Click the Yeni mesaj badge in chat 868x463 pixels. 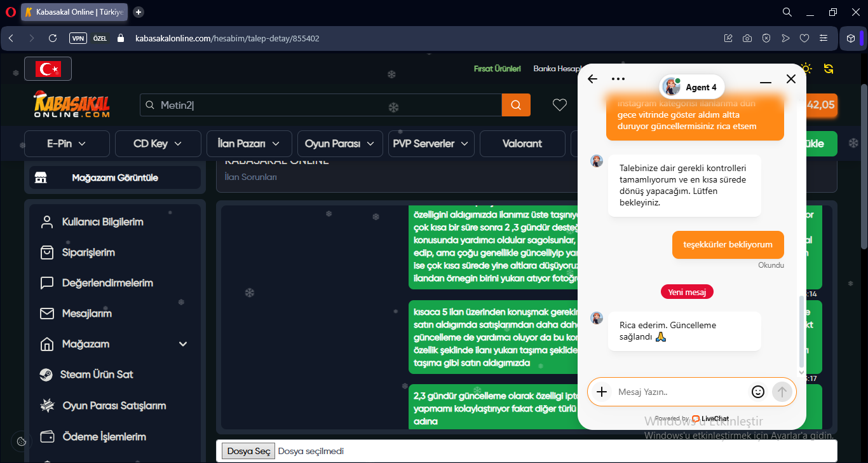[688, 292]
